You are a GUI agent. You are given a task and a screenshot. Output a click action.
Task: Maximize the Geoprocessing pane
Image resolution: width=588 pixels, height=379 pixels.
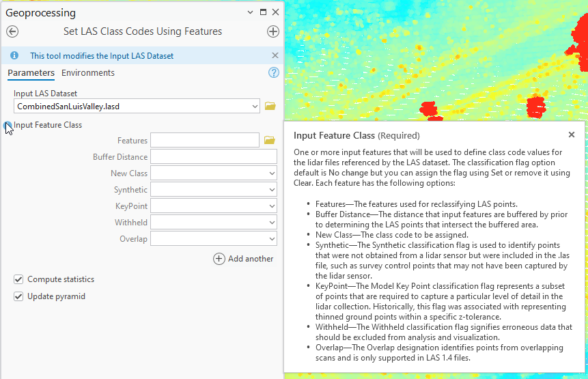coord(263,12)
